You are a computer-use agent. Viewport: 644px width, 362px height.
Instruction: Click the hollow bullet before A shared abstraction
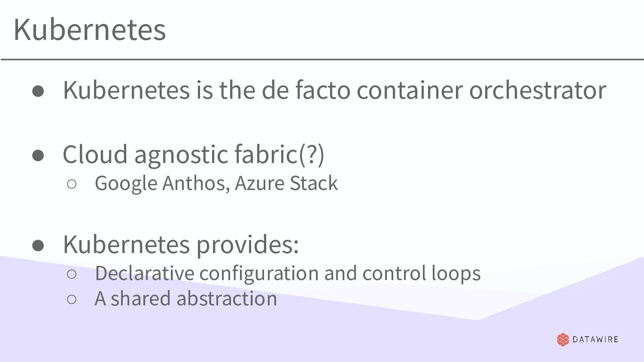click(72, 300)
